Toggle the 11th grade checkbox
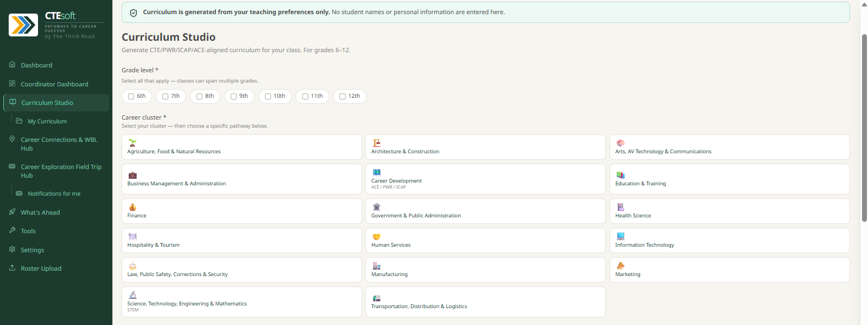Image resolution: width=868 pixels, height=325 pixels. pyautogui.click(x=305, y=96)
